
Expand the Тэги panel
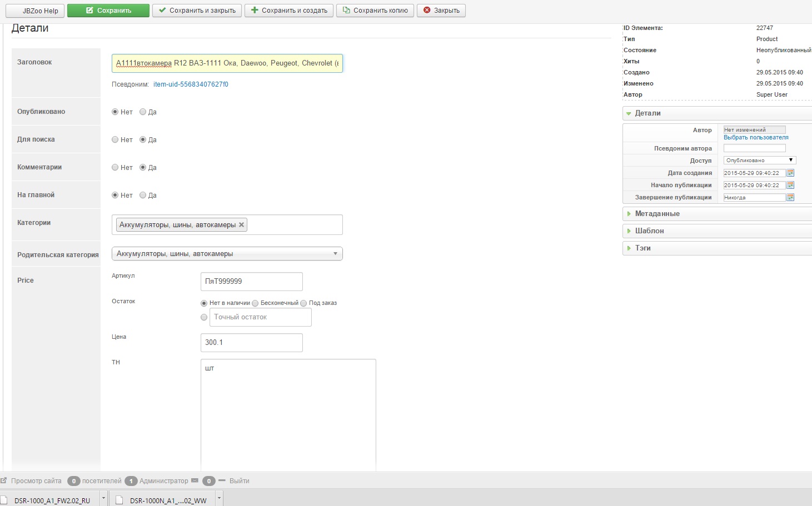(643, 248)
